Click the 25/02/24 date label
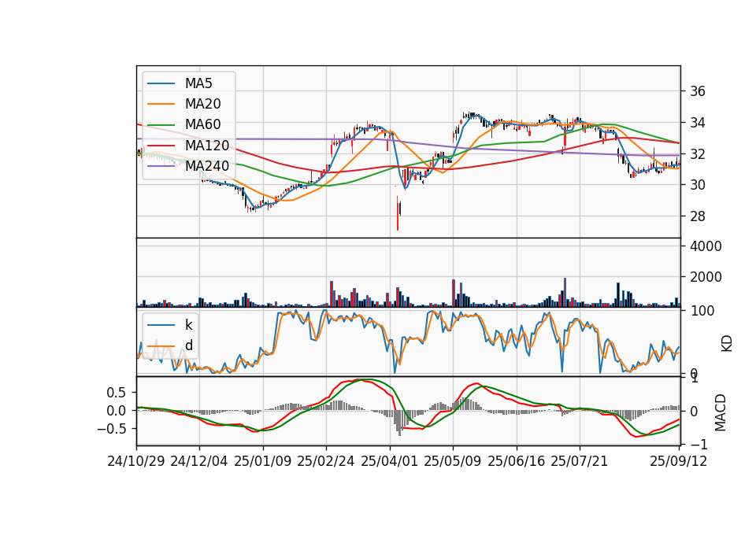Screen dimensions: 756x543 pos(326,461)
